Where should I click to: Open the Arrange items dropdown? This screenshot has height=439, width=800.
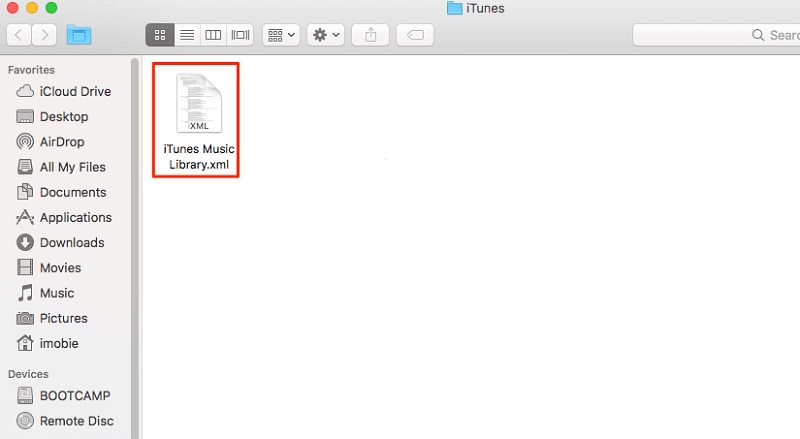[x=281, y=35]
